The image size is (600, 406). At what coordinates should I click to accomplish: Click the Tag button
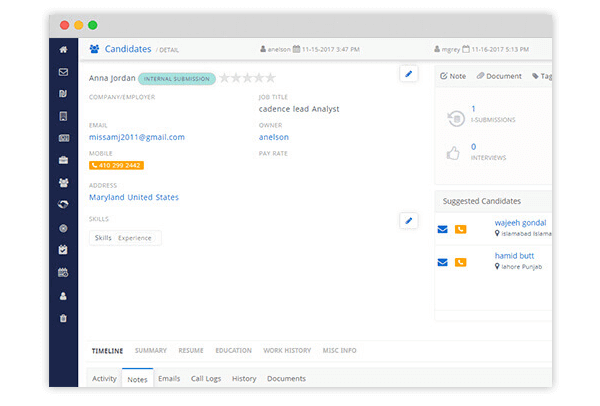tap(542, 76)
